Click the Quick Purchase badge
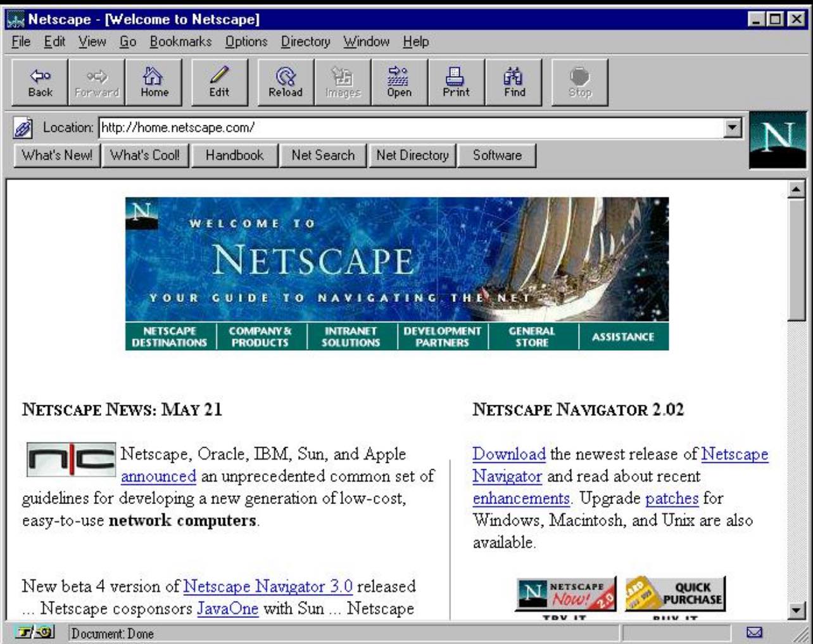The width and height of the screenshot is (813, 644). 675,594
